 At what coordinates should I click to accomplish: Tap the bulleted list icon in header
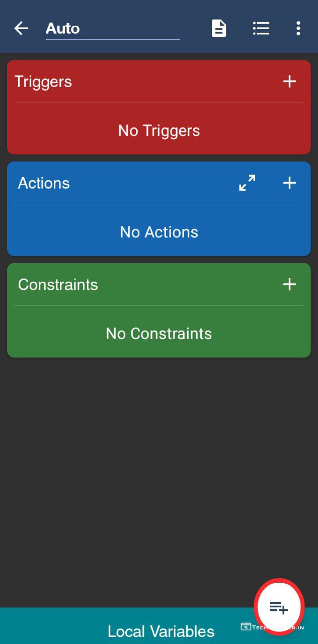(261, 28)
